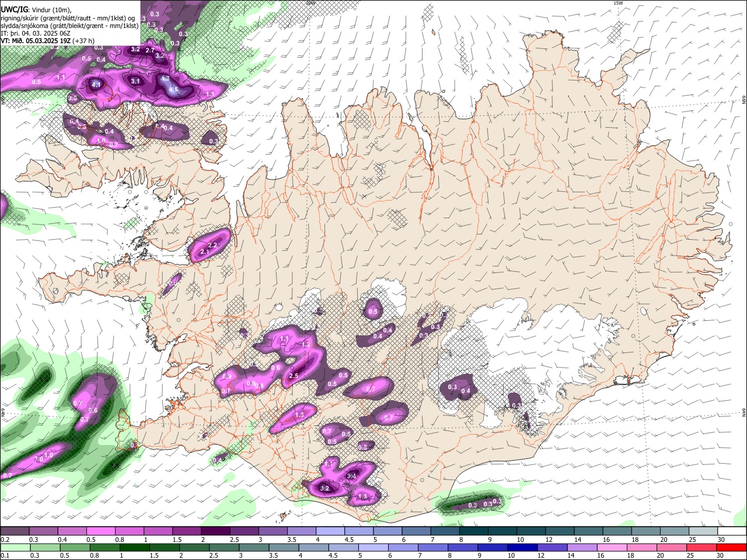Click the '30' label in the lower legend row
747x560 pixels.
pos(720,556)
